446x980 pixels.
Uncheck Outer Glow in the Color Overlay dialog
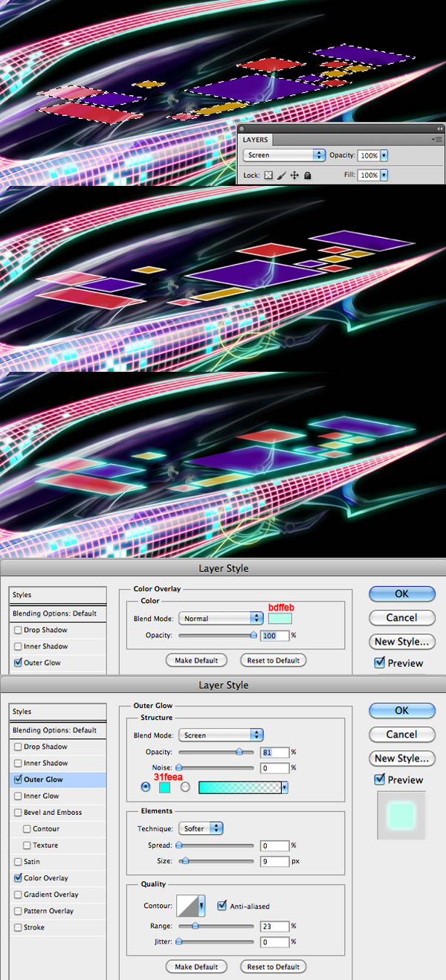click(18, 663)
